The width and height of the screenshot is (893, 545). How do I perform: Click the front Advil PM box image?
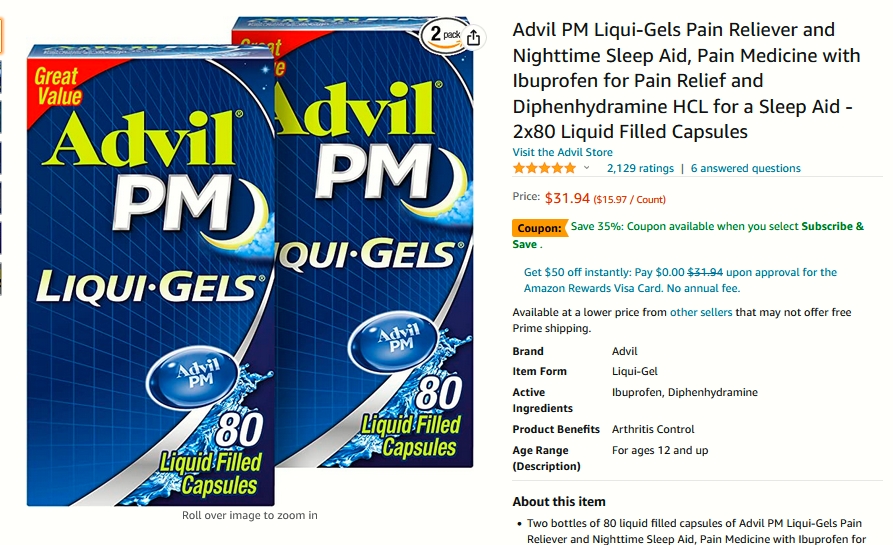point(150,276)
